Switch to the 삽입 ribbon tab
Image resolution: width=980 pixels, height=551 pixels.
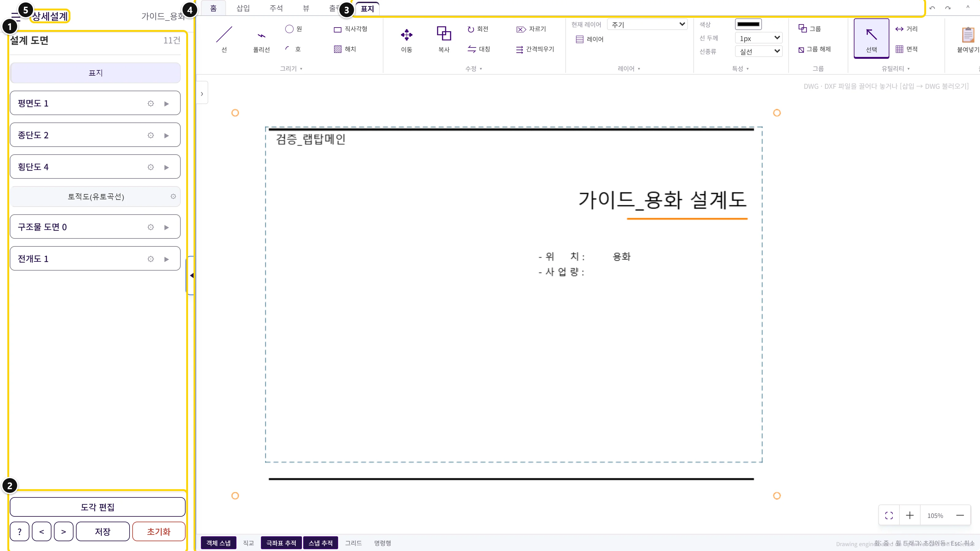(243, 8)
